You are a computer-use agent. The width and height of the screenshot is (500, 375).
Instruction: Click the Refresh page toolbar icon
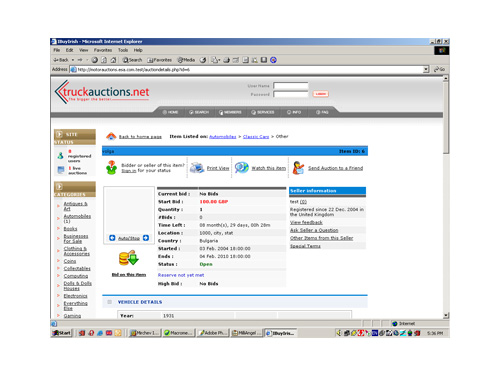(x=104, y=60)
